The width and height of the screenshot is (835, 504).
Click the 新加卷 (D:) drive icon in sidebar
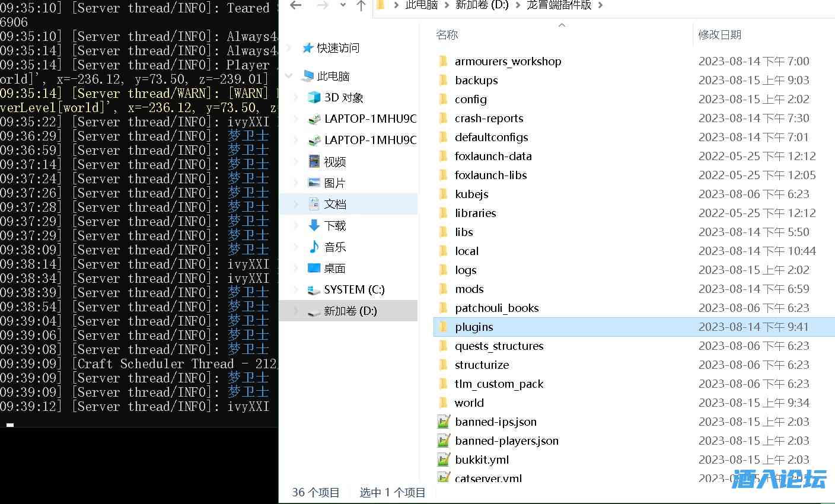coord(314,311)
